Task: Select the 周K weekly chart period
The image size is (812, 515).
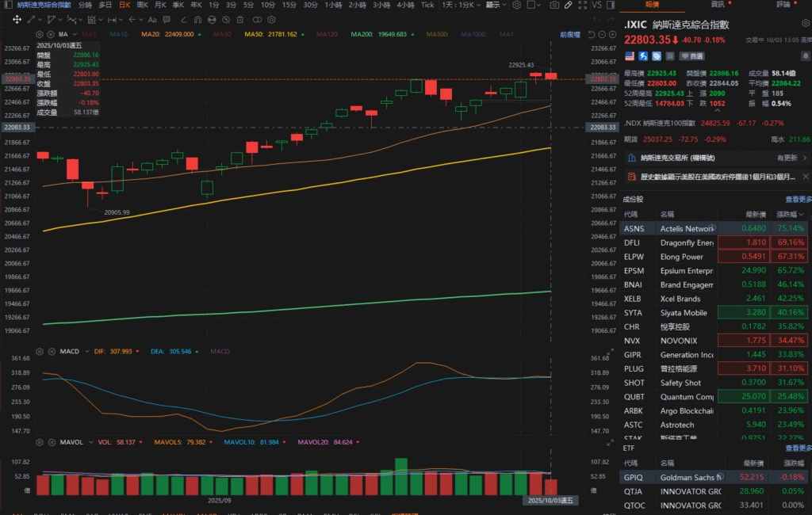Action: (142, 5)
